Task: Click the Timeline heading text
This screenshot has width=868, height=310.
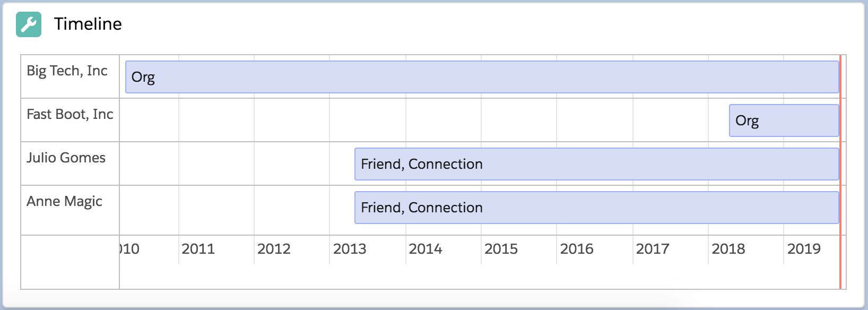Action: [86, 23]
